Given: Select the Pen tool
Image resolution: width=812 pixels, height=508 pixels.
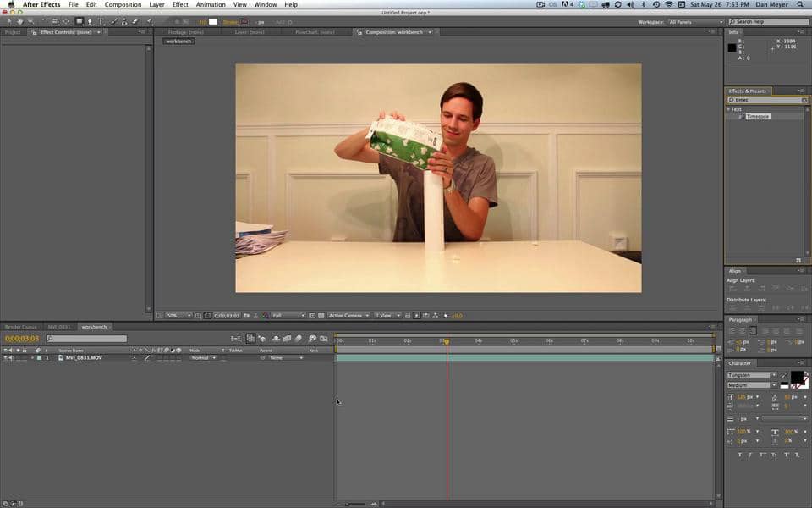Looking at the screenshot, I should (x=91, y=22).
